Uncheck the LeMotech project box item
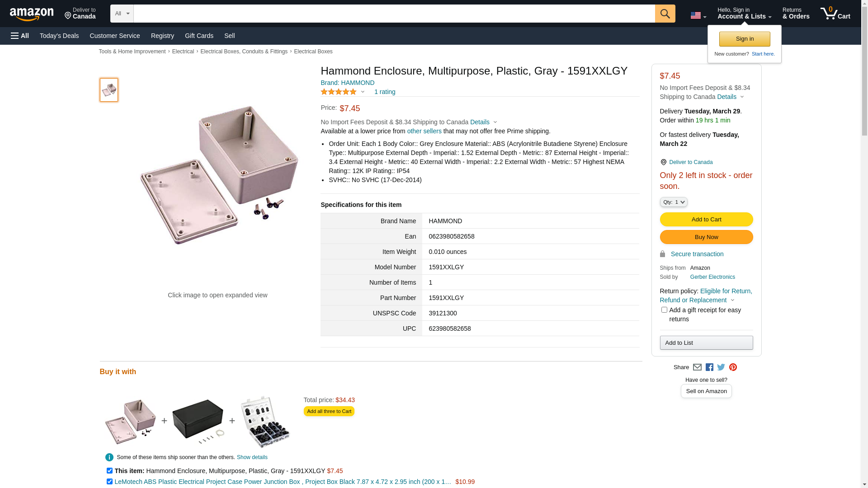This screenshot has width=868, height=488. pyautogui.click(x=109, y=482)
